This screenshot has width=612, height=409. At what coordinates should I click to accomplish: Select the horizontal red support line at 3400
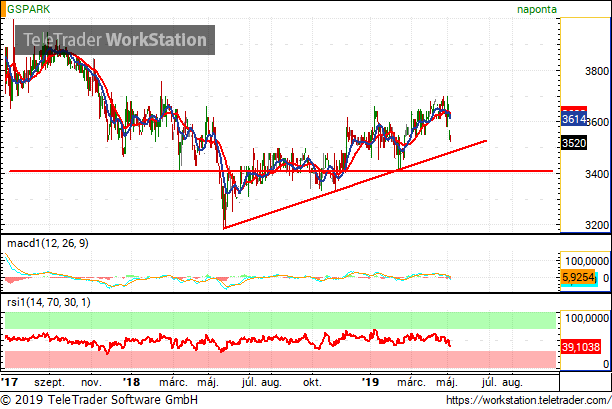coord(281,171)
